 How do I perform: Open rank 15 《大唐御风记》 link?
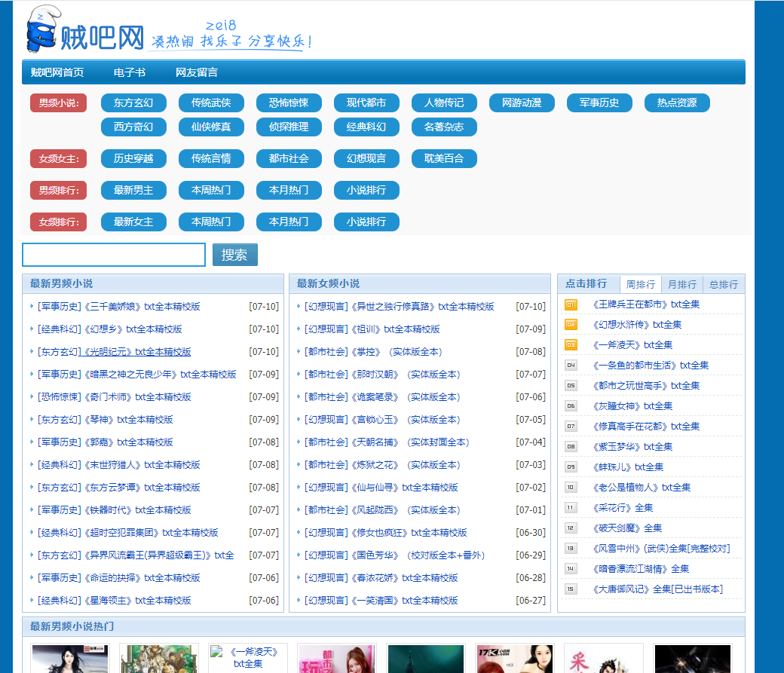[x=657, y=589]
